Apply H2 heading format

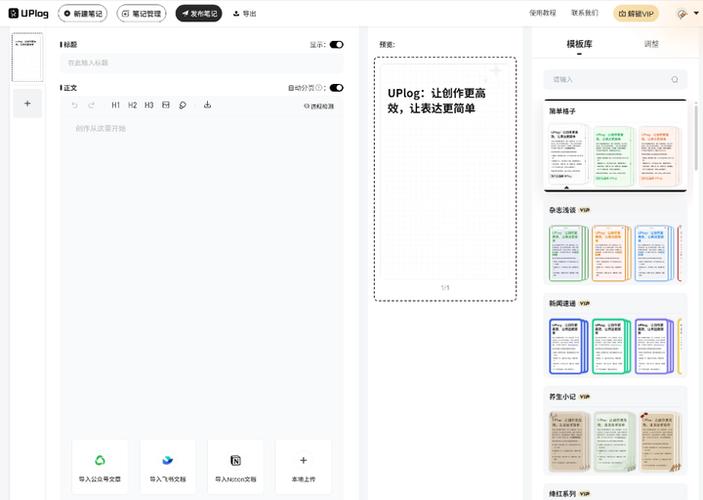132,105
